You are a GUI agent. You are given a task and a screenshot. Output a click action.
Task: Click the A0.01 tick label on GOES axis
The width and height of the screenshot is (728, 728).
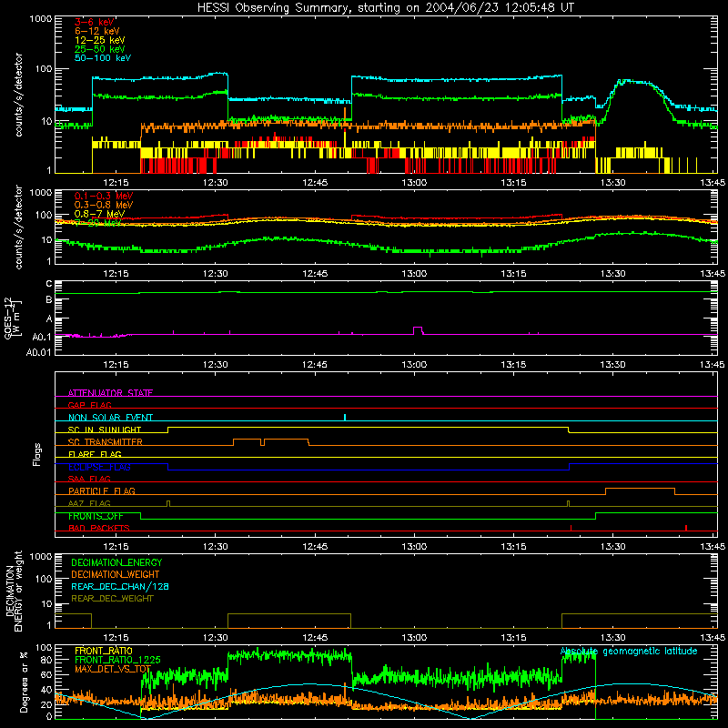tap(38, 353)
